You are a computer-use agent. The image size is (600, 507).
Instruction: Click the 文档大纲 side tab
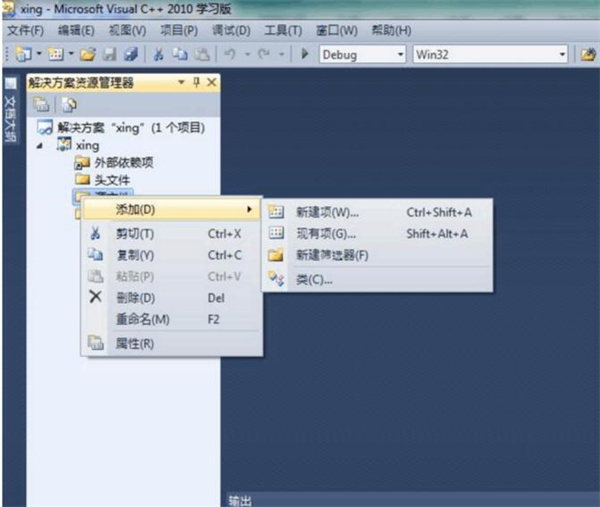(10, 112)
